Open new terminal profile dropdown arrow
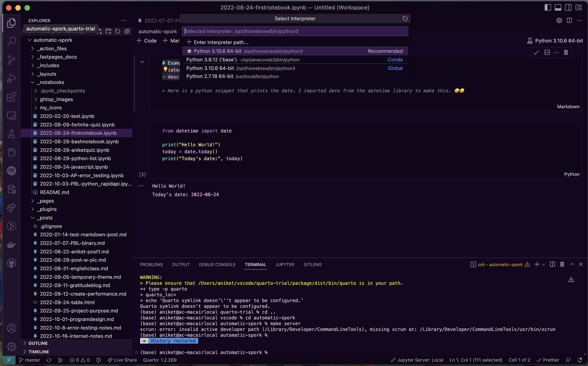This screenshot has height=366, width=588. (x=543, y=264)
